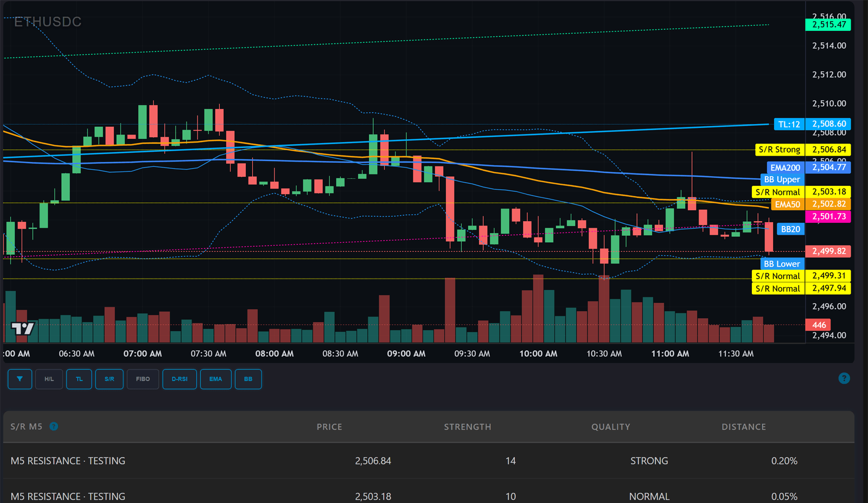Click the info icon beside S/R M5
This screenshot has height=503, width=868.
[54, 426]
